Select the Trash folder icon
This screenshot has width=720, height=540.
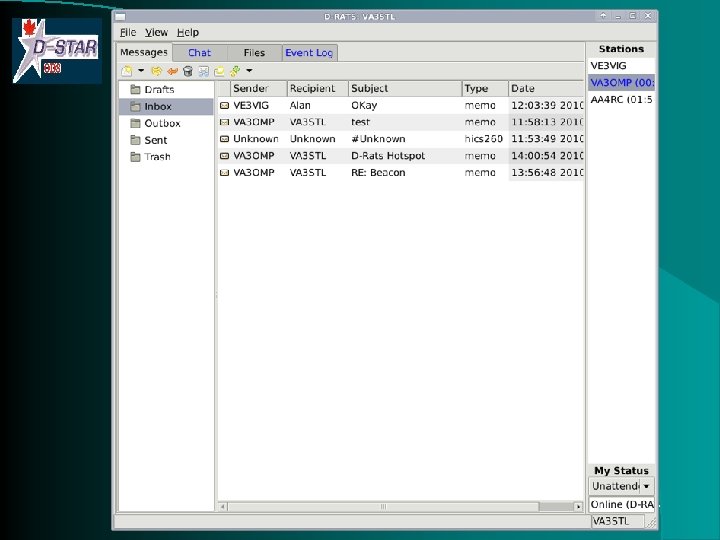134,157
